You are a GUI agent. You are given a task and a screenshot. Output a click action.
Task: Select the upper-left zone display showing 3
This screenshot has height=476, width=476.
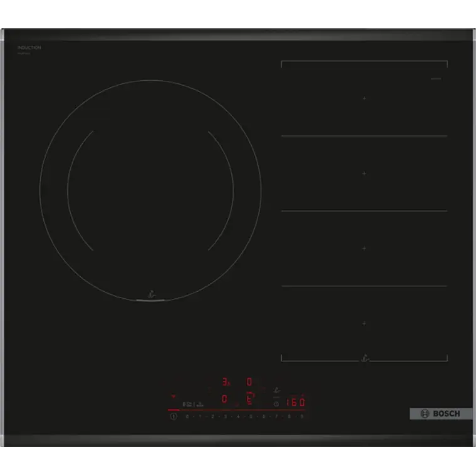pos(225,381)
